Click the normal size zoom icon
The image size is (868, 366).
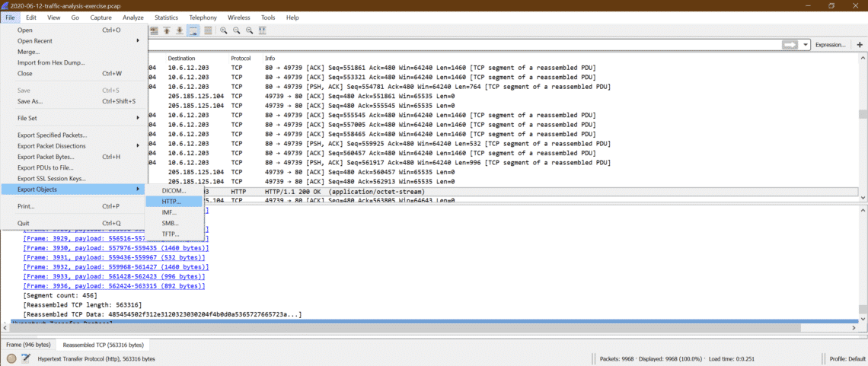click(250, 30)
